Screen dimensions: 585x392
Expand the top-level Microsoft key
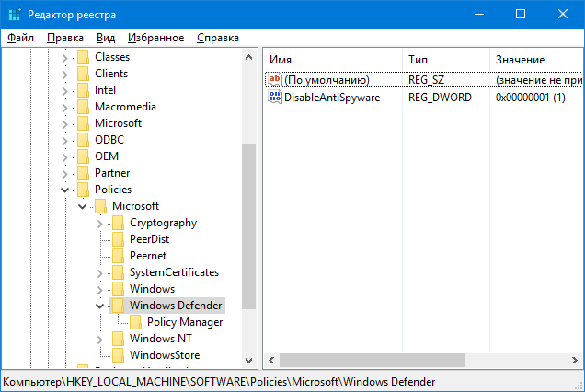click(65, 124)
